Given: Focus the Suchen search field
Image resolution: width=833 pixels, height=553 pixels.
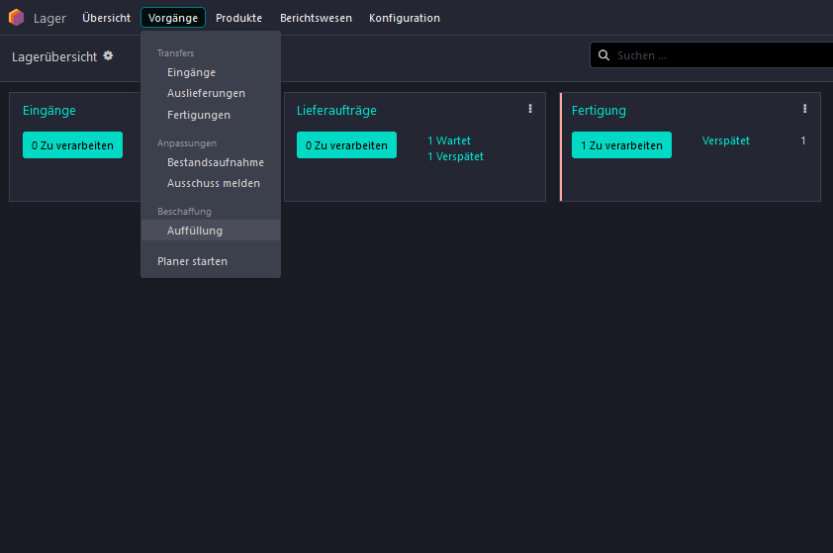Looking at the screenshot, I should pos(720,56).
